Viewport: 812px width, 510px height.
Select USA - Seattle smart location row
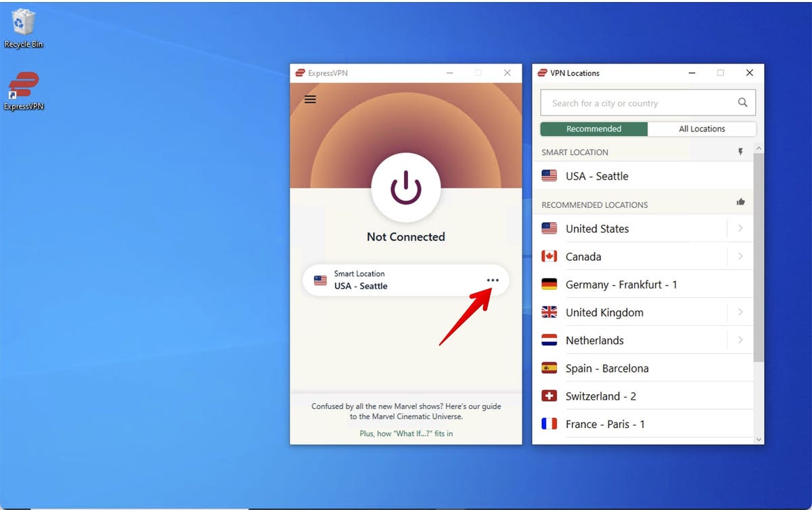tap(643, 176)
